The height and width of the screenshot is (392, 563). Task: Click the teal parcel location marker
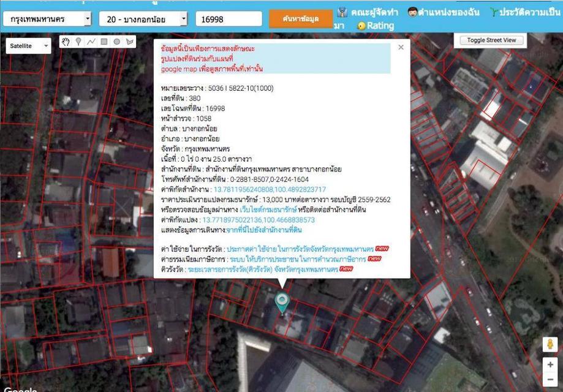pyautogui.click(x=282, y=303)
